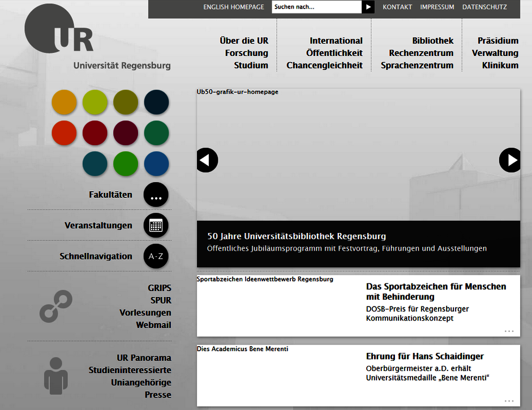Open the Über die UR menu

244,41
